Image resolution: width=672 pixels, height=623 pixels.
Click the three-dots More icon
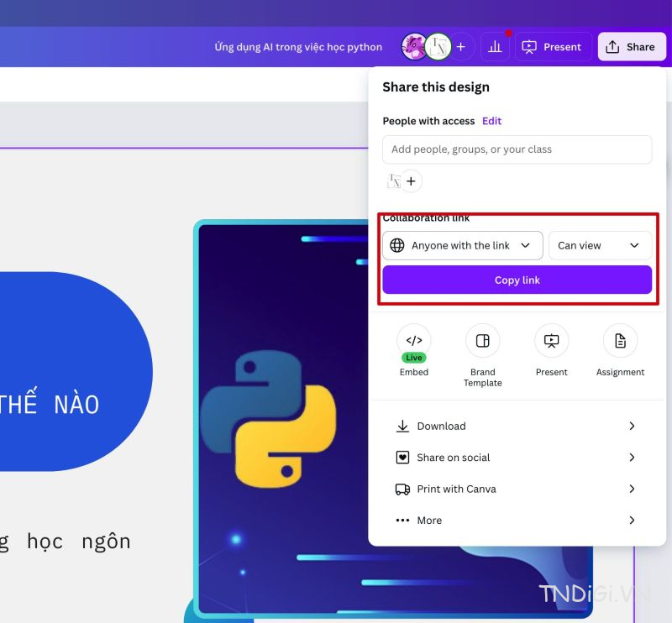coord(402,521)
